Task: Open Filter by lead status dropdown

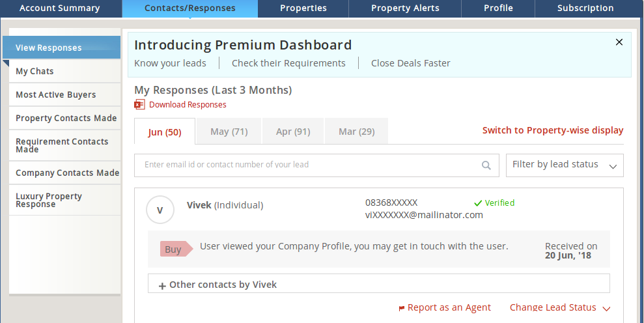Action: point(565,165)
